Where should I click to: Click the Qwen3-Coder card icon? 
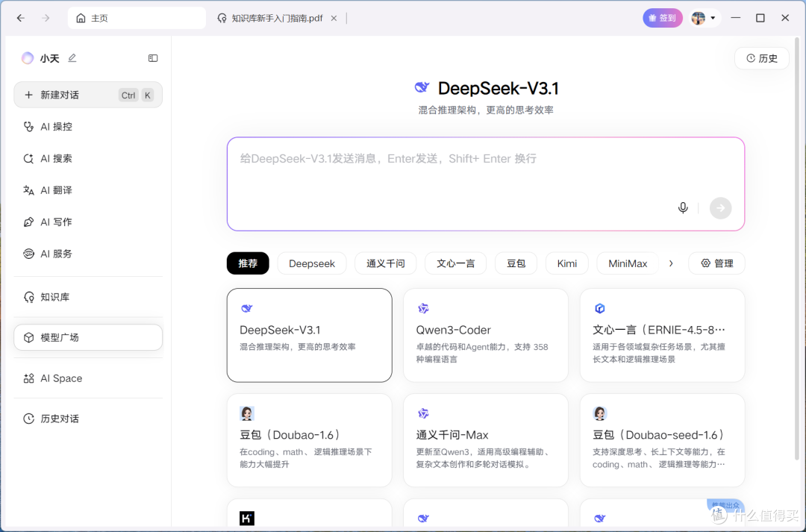tap(423, 308)
